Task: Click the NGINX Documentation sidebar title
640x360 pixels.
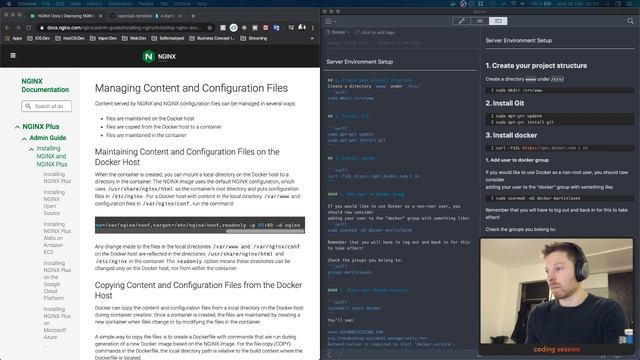Action: [x=45, y=85]
